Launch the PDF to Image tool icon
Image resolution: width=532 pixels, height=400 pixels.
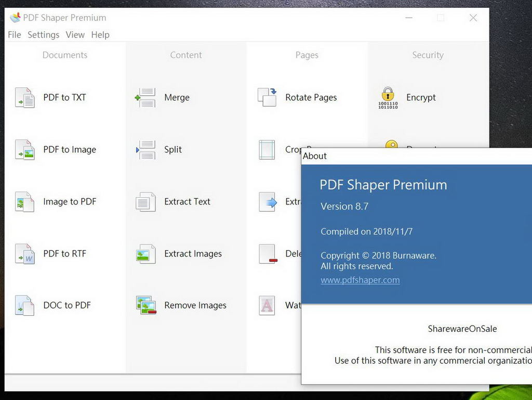click(x=25, y=149)
